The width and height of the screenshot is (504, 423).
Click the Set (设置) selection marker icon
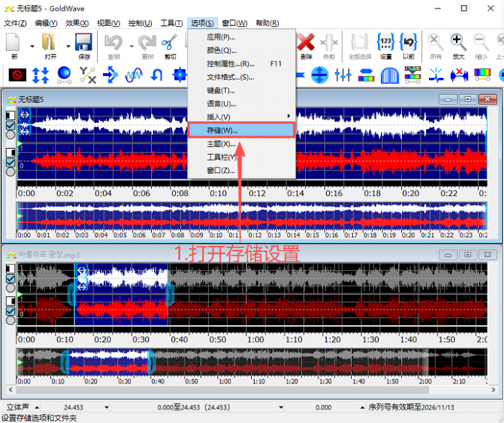tap(385, 43)
